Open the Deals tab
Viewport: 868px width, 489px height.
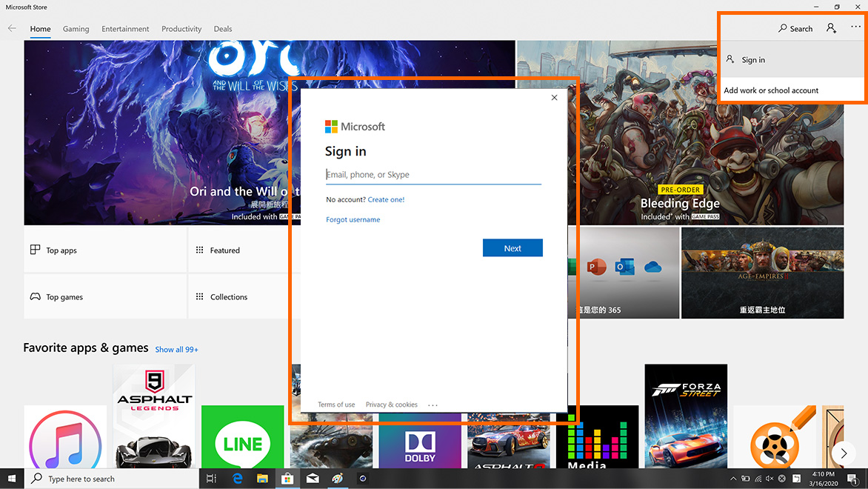coord(223,29)
